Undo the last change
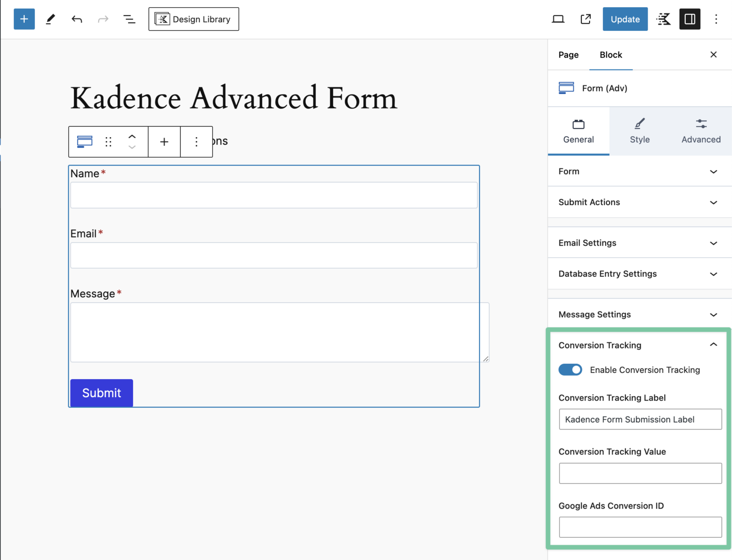Screen dimensions: 732x560 [77, 19]
